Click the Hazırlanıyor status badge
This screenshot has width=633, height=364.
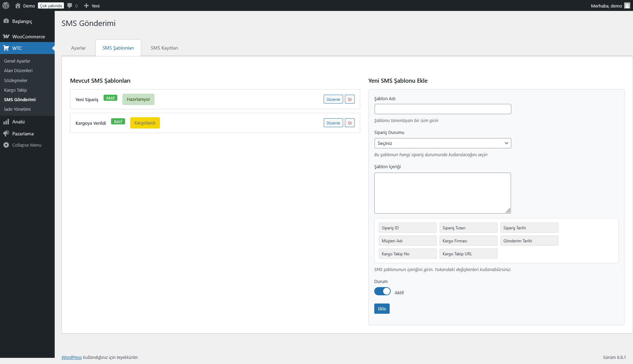(138, 99)
